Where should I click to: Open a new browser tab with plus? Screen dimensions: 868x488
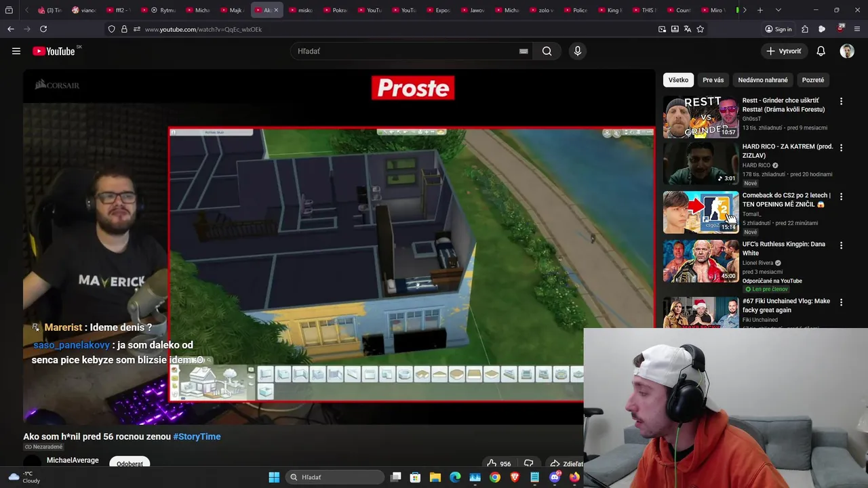tap(760, 10)
